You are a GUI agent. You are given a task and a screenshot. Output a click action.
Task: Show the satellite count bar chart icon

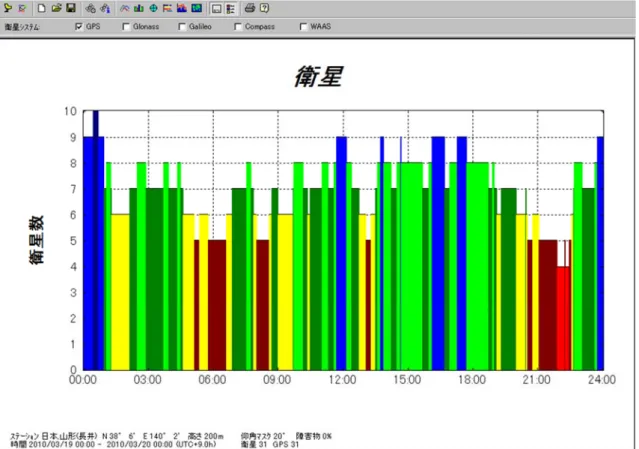[x=139, y=8]
